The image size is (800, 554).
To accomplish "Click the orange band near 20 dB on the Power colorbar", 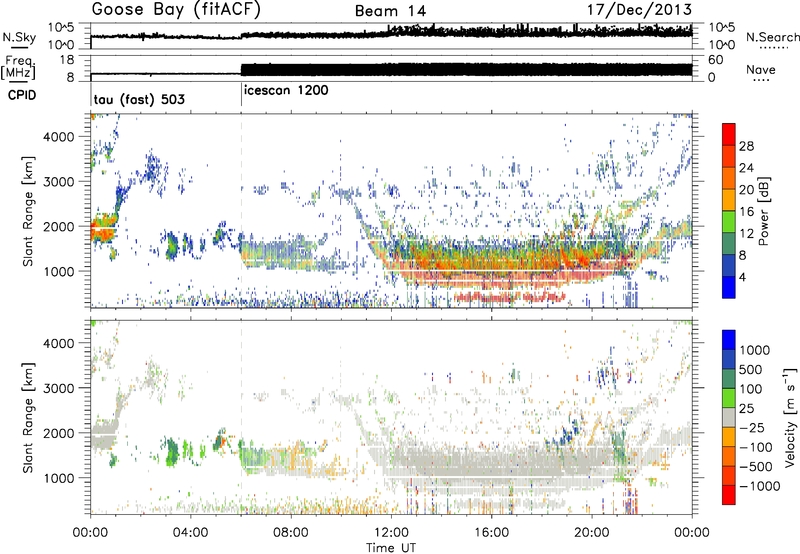I will tap(729, 178).
